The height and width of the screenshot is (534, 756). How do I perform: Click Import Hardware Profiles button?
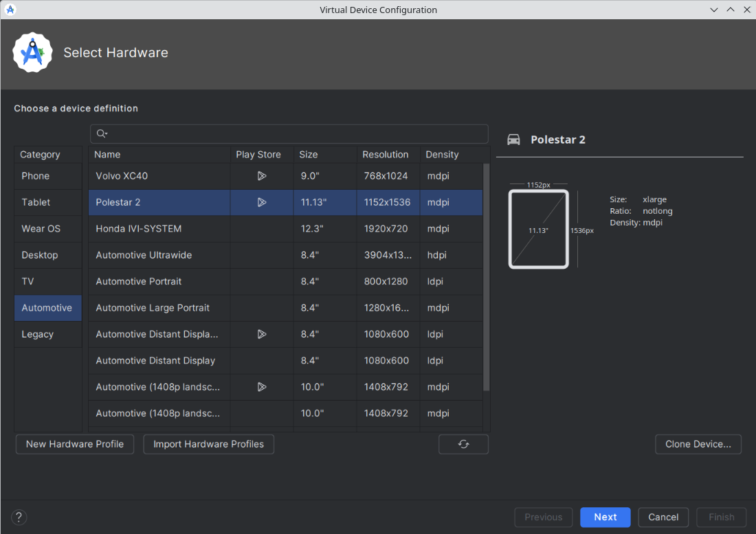(x=209, y=444)
